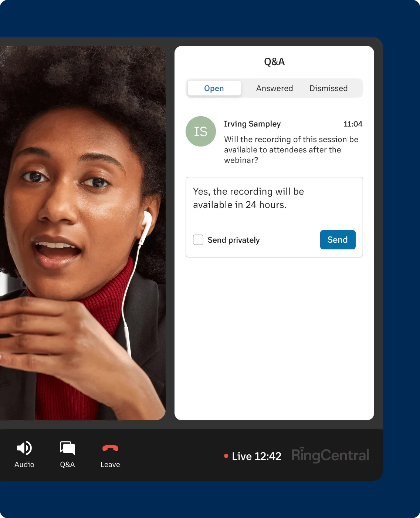Mute audio with the speaker icon
Image resolution: width=420 pixels, height=518 pixels.
click(24, 448)
